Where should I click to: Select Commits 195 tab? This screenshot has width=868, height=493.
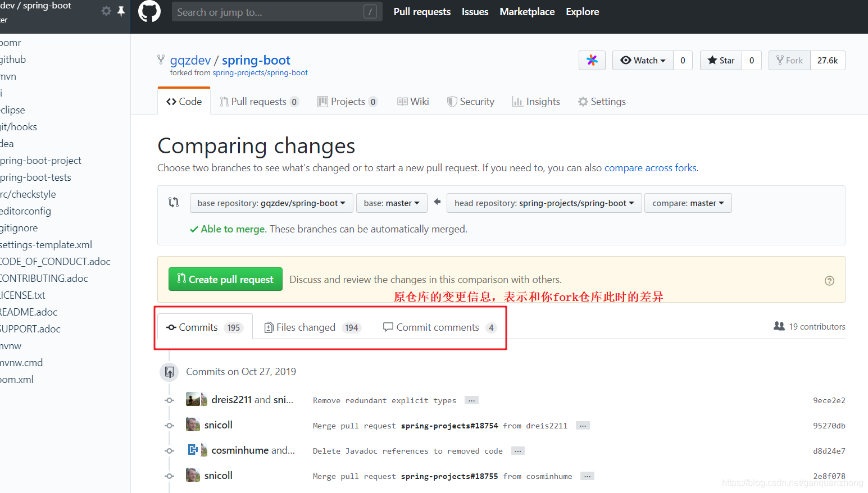(205, 327)
